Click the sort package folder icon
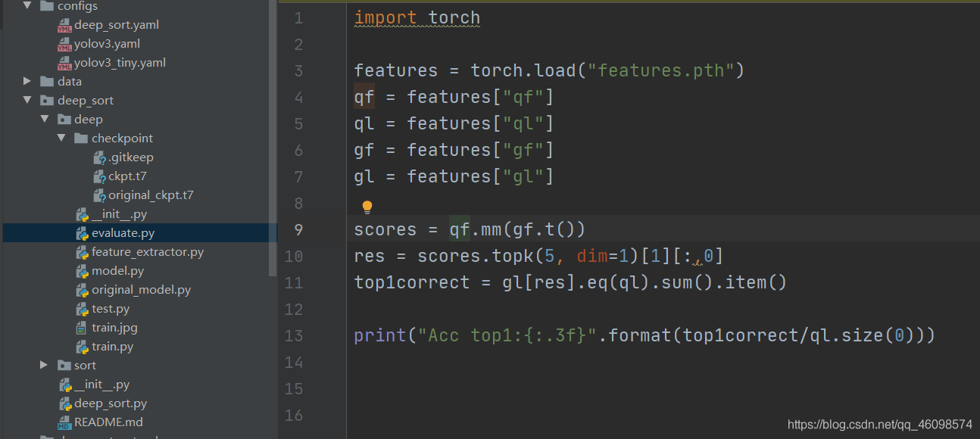This screenshot has height=439, width=980. tap(64, 366)
